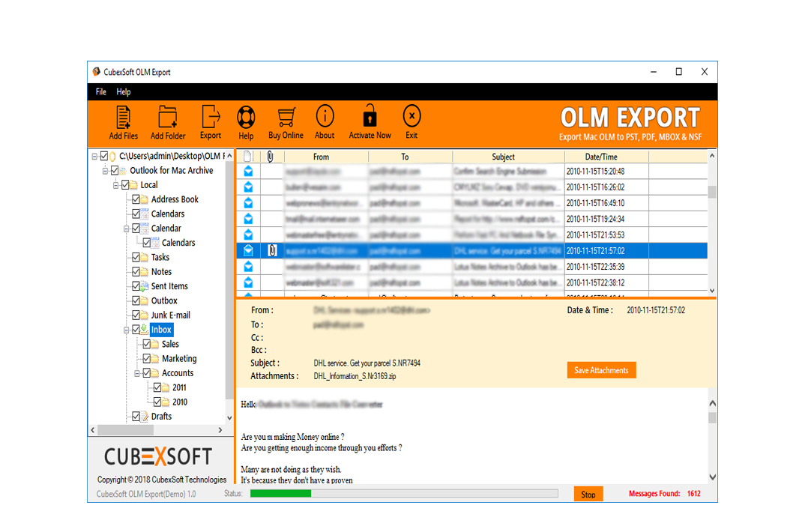Screen dimensions: 805x532
Task: Click envelope icon of the 21:53:53 message
Action: click(x=249, y=235)
